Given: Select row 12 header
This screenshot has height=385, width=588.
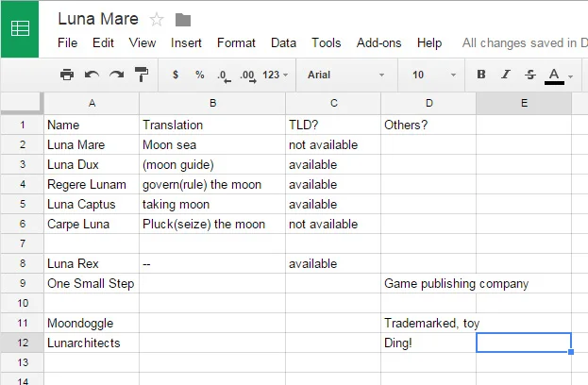Looking at the screenshot, I should pyautogui.click(x=23, y=343).
